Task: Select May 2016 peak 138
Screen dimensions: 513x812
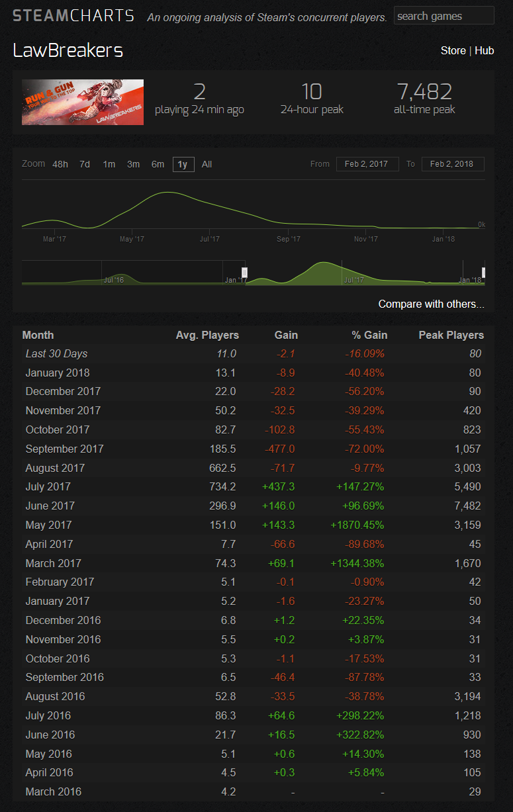Action: [473, 754]
